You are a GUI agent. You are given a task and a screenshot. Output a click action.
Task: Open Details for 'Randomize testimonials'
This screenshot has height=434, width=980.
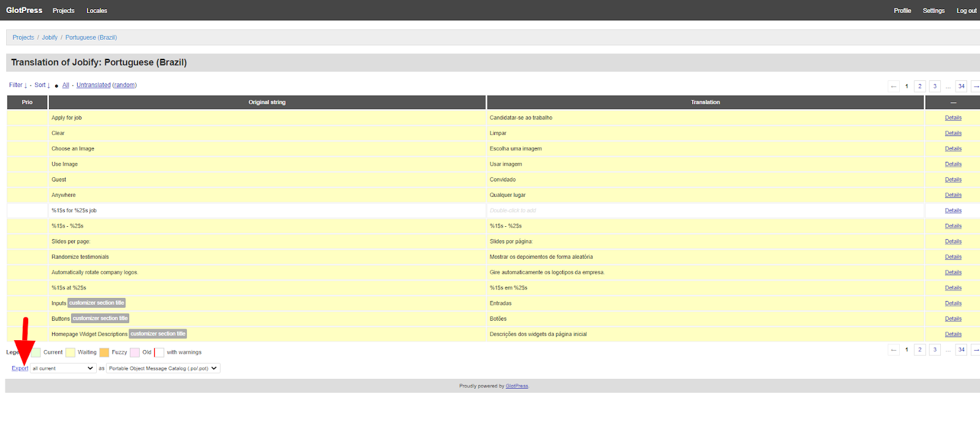[x=953, y=257]
